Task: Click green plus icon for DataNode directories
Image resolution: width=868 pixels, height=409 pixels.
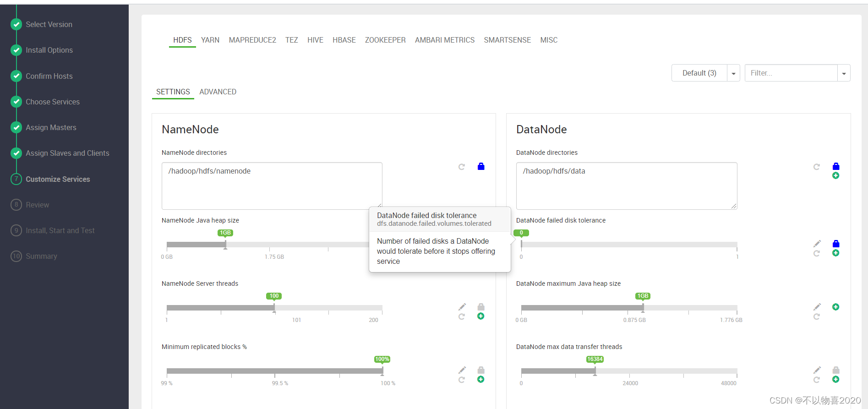Action: (836, 176)
